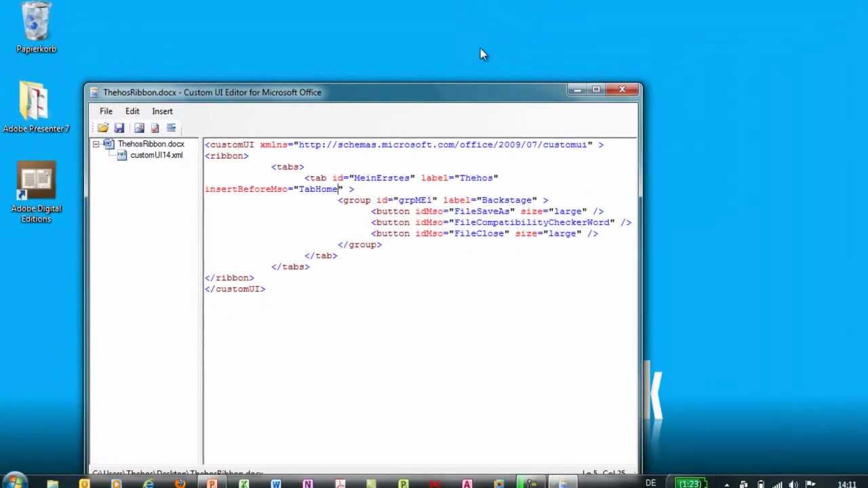The height and width of the screenshot is (488, 868).
Task: Click the volume icon in system tray
Action: coord(793,484)
